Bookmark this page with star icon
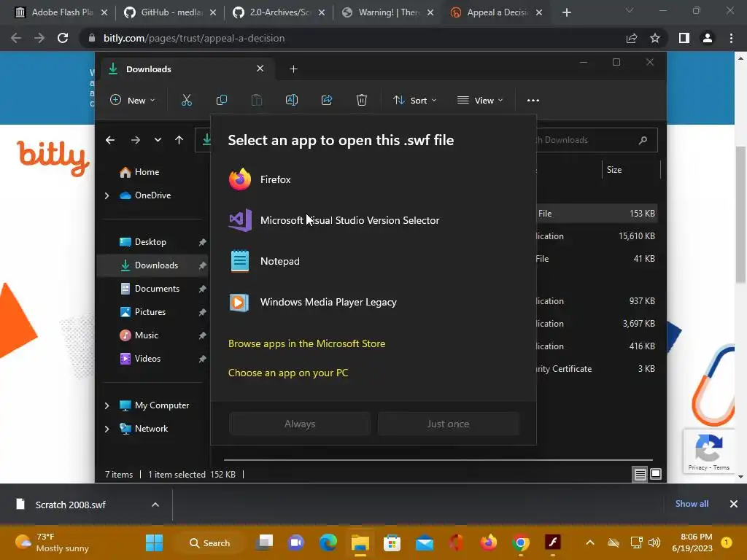 point(655,38)
